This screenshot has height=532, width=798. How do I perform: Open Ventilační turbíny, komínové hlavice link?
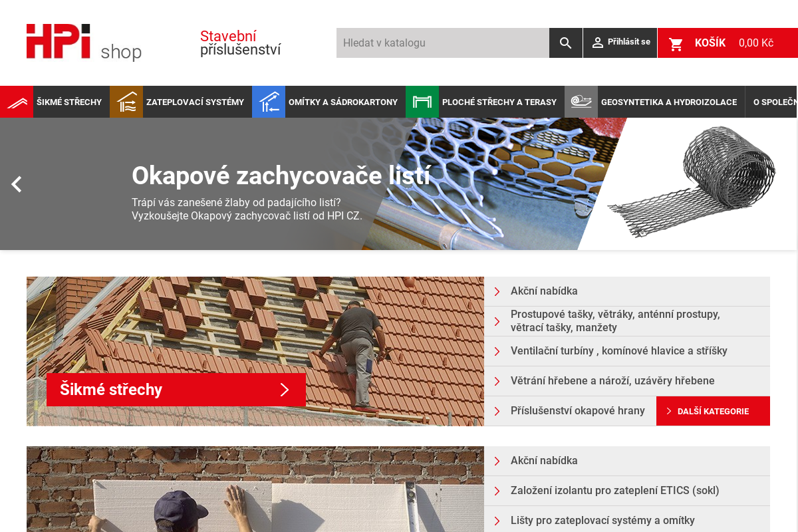[618, 351]
